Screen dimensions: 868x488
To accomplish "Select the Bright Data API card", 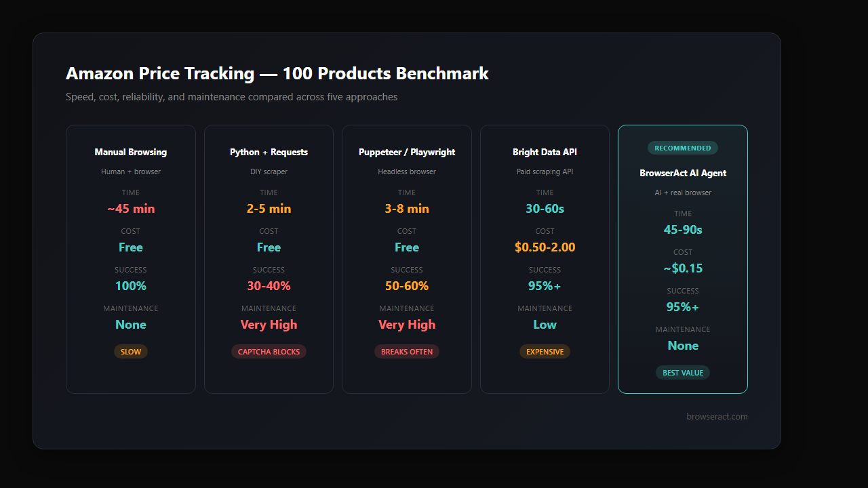I will (x=545, y=259).
